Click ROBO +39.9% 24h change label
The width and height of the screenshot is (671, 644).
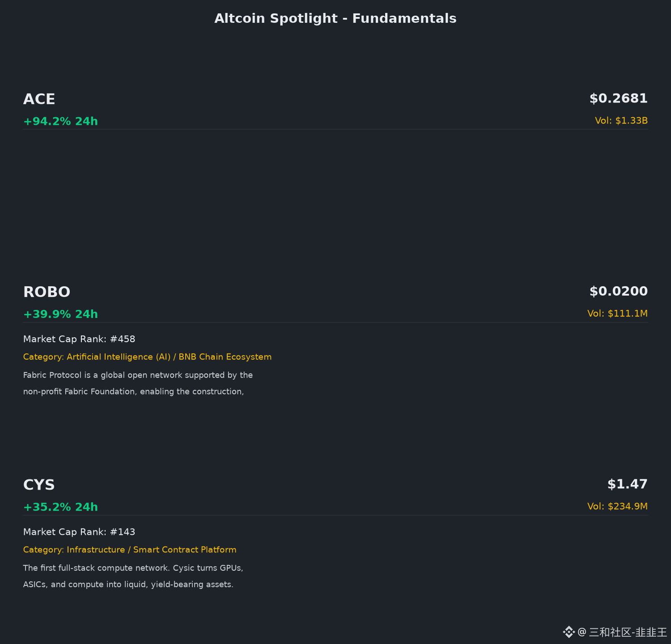pos(60,314)
